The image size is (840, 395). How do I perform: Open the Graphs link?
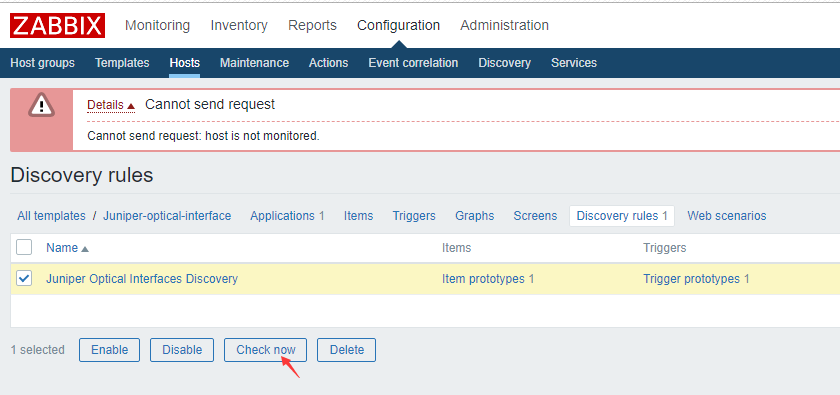[x=475, y=216]
